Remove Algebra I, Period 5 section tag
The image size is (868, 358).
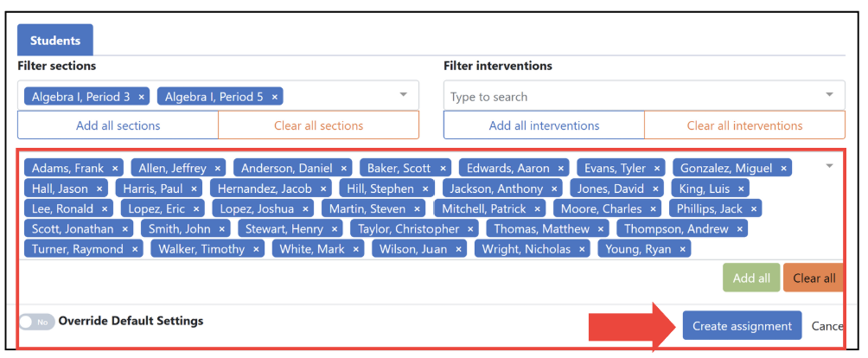275,97
